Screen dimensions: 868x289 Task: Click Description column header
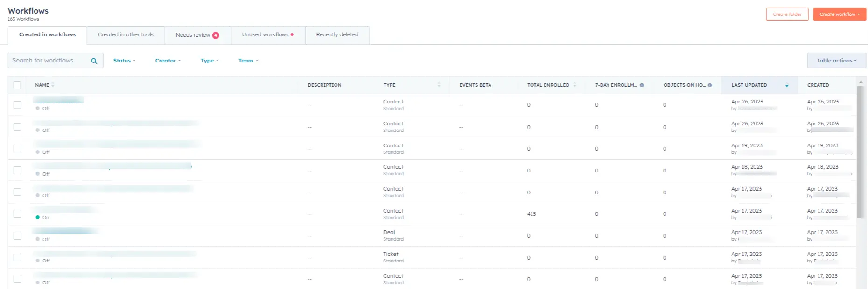(x=324, y=85)
